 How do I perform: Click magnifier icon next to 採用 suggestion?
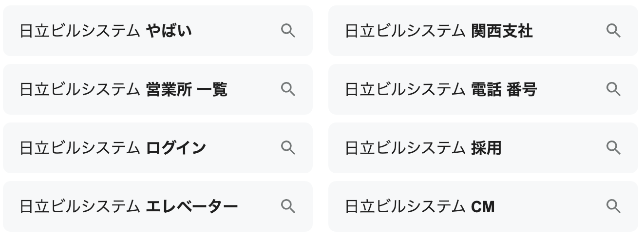click(x=613, y=148)
